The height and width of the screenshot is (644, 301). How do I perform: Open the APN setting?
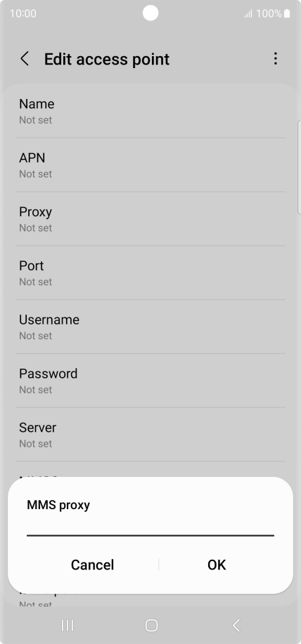150,165
